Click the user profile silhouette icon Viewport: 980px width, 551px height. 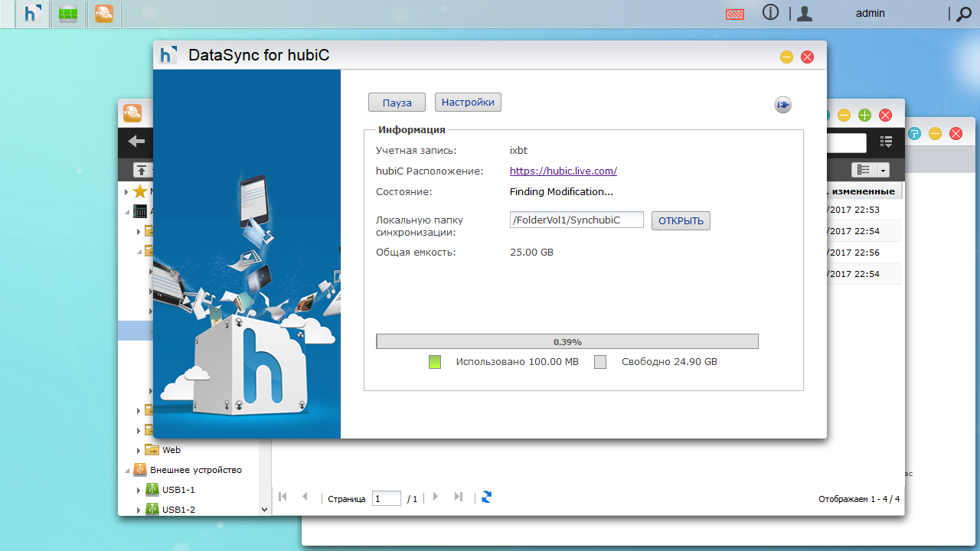coord(805,13)
